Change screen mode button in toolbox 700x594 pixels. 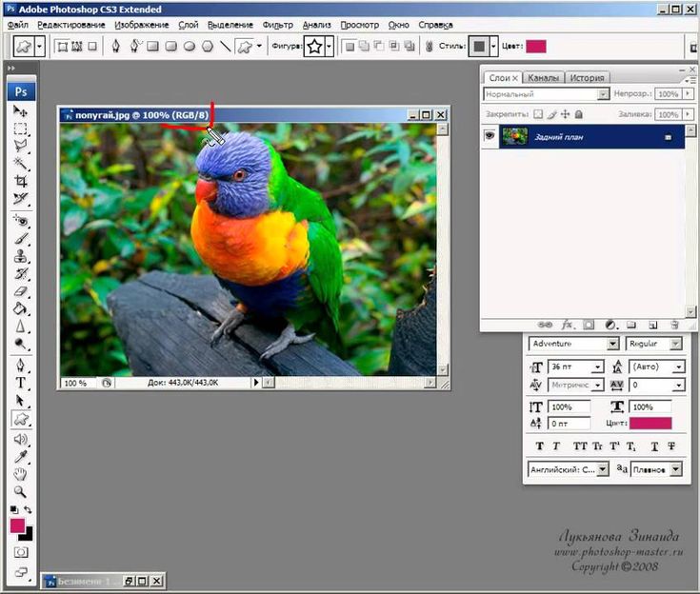pyautogui.click(x=21, y=572)
